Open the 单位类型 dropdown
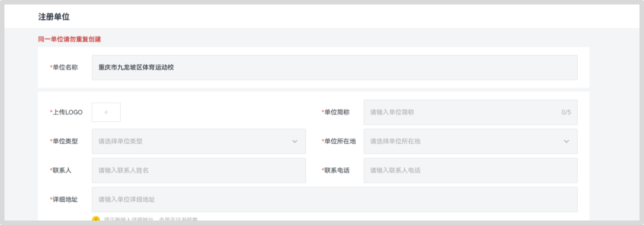644x225 pixels. click(x=198, y=141)
